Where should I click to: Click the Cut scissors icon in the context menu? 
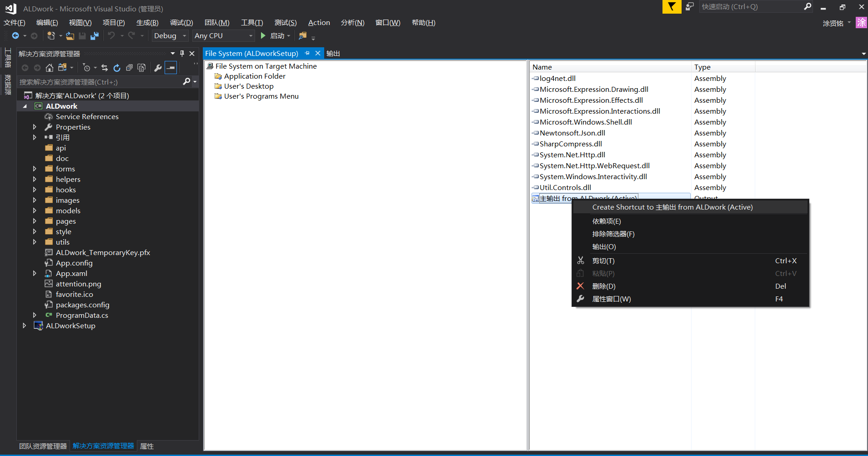pyautogui.click(x=580, y=261)
